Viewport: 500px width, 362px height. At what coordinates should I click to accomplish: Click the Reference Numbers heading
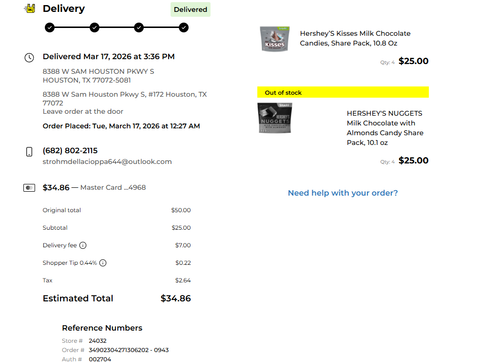click(102, 328)
